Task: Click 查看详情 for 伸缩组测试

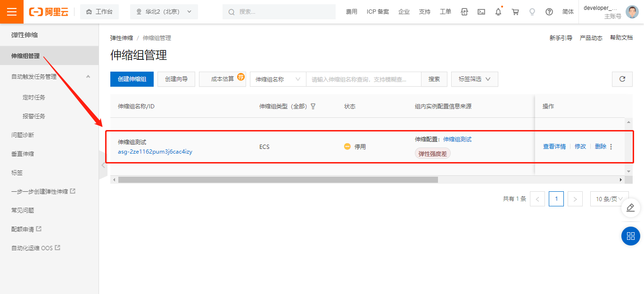Action: [x=554, y=147]
